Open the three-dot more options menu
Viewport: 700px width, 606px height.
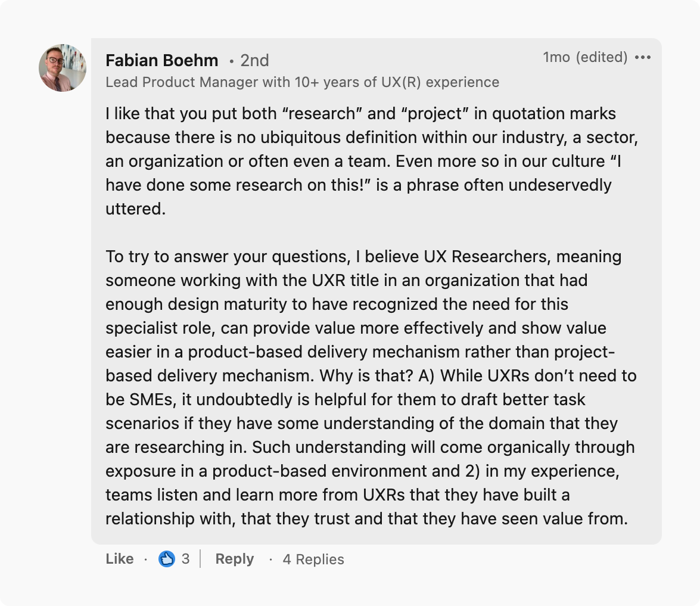tap(643, 57)
